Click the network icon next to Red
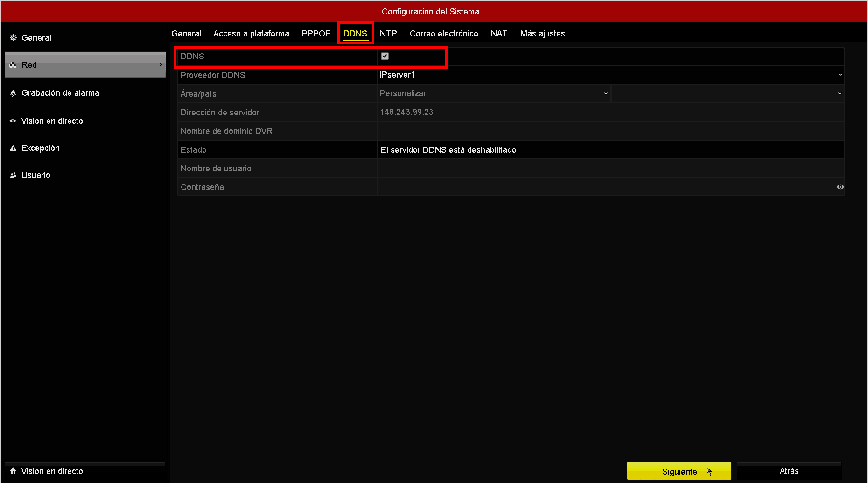Image resolution: width=868 pixels, height=483 pixels. 13,65
